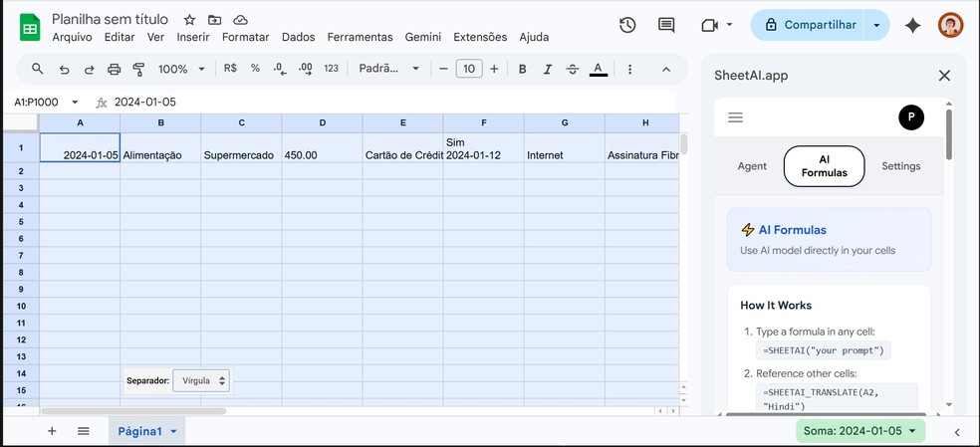The width and height of the screenshot is (980, 447).
Task: Open more number formats 123
Action: (332, 69)
